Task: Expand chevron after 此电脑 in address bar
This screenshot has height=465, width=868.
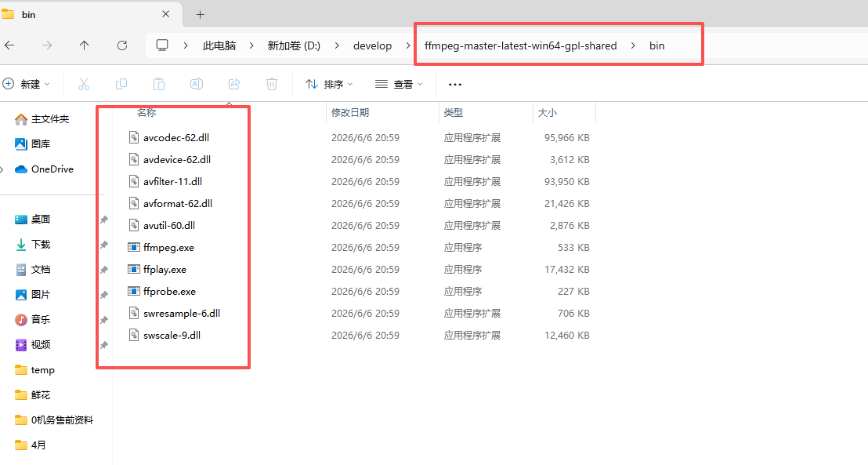Action: [252, 45]
